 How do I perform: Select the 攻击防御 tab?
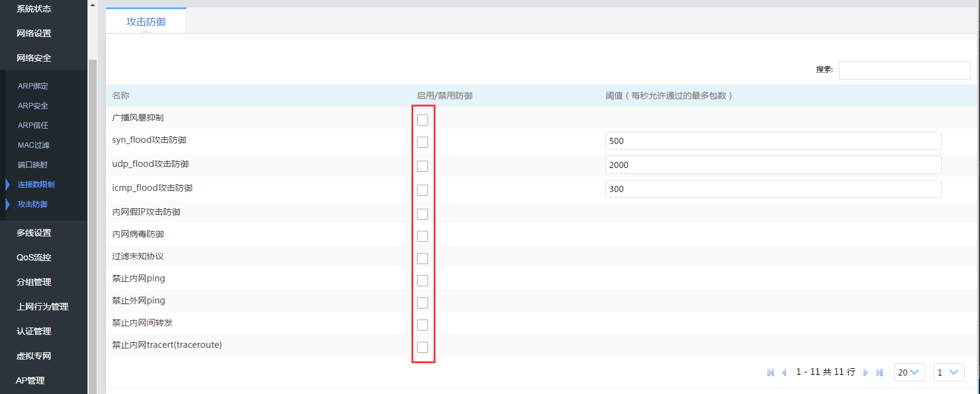(x=146, y=22)
